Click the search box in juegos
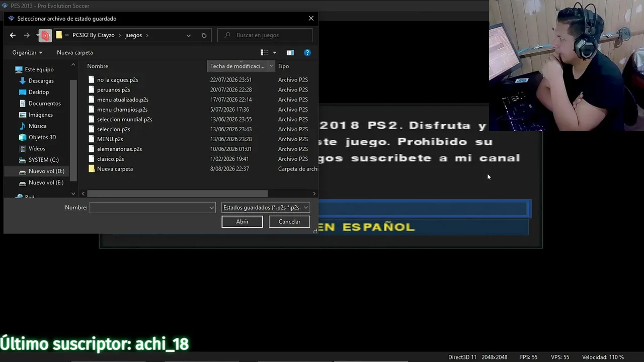The width and height of the screenshot is (644, 362). (x=265, y=35)
